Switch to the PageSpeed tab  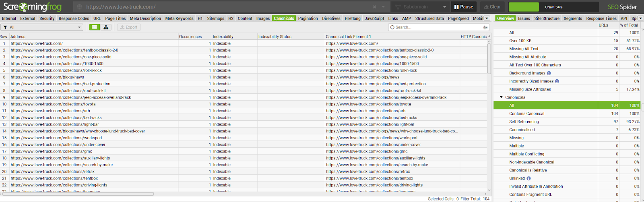[458, 19]
